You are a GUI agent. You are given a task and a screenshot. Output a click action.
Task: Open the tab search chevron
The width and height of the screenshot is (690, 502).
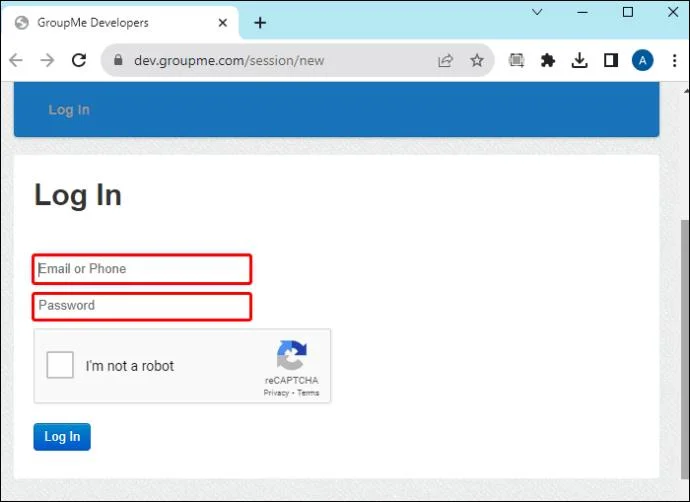[x=537, y=12]
